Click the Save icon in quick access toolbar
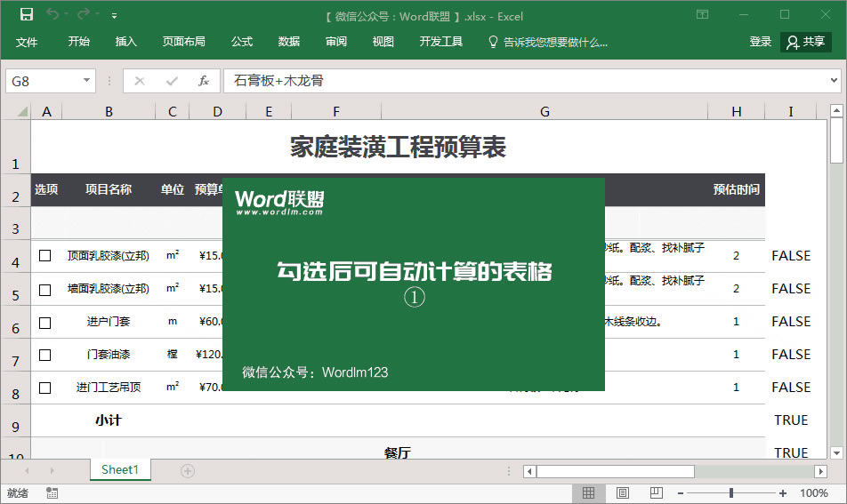 pyautogui.click(x=27, y=14)
